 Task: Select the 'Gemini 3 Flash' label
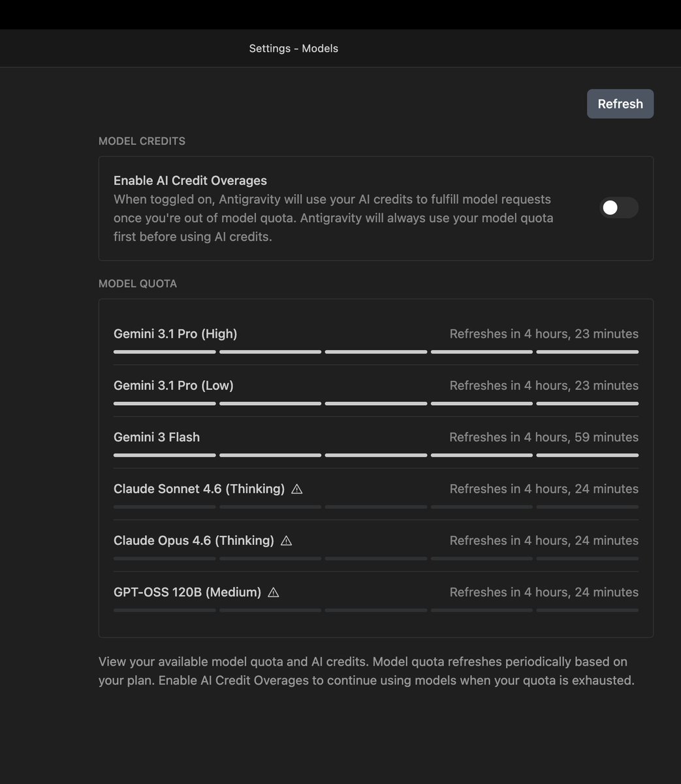157,437
